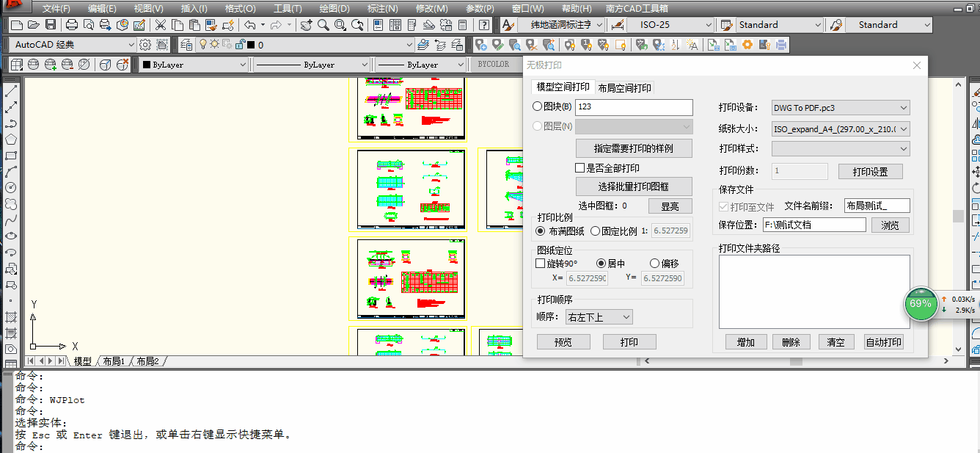
Task: Click the Cut scissors icon
Action: [x=160, y=25]
